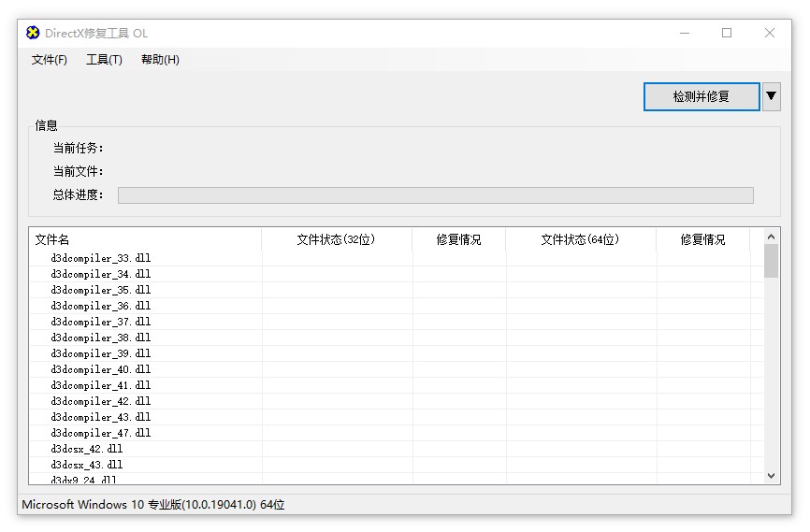810x532 pixels.
Task: Click the 文件状态(64位) column header
Action: [581, 239]
